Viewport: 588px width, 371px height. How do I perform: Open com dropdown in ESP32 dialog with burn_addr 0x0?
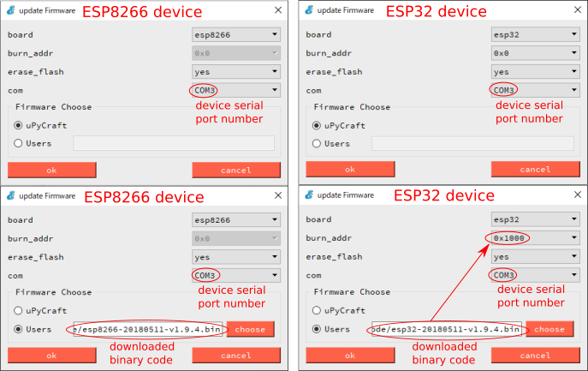coord(536,90)
